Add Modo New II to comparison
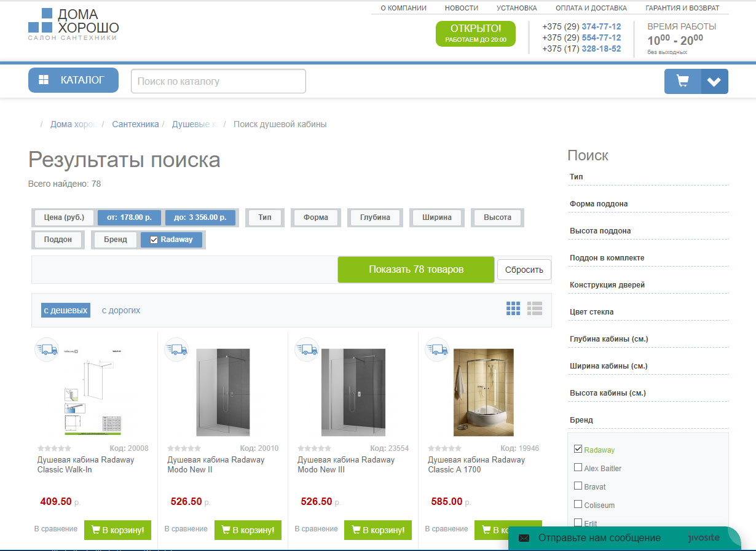This screenshot has height=551, width=756. 186,529
